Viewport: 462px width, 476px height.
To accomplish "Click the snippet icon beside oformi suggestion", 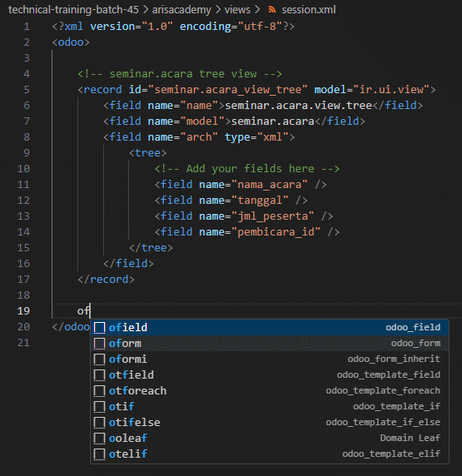I will (99, 359).
